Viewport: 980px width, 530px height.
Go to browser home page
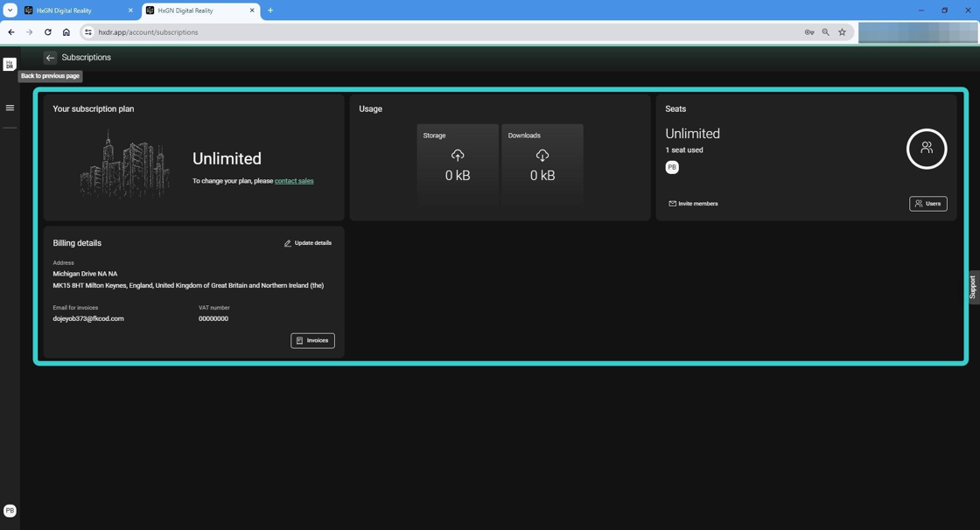(66, 32)
